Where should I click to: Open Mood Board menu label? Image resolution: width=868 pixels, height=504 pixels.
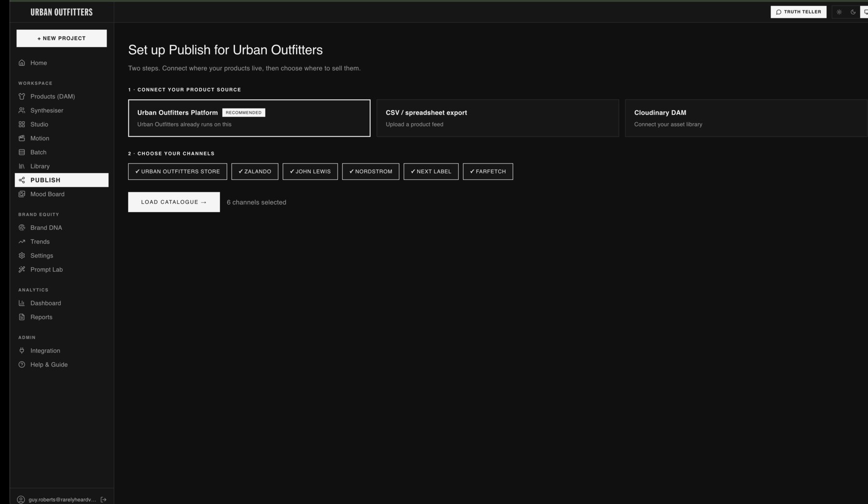pos(47,194)
